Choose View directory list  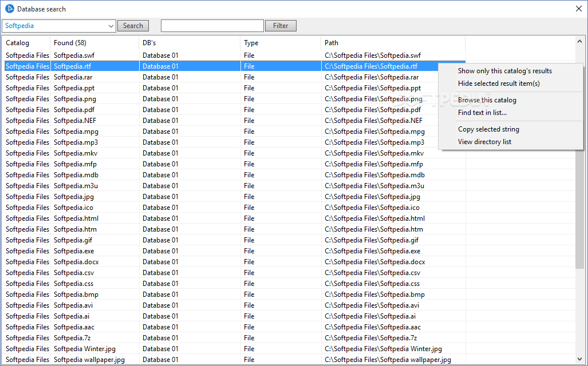pyautogui.click(x=484, y=142)
